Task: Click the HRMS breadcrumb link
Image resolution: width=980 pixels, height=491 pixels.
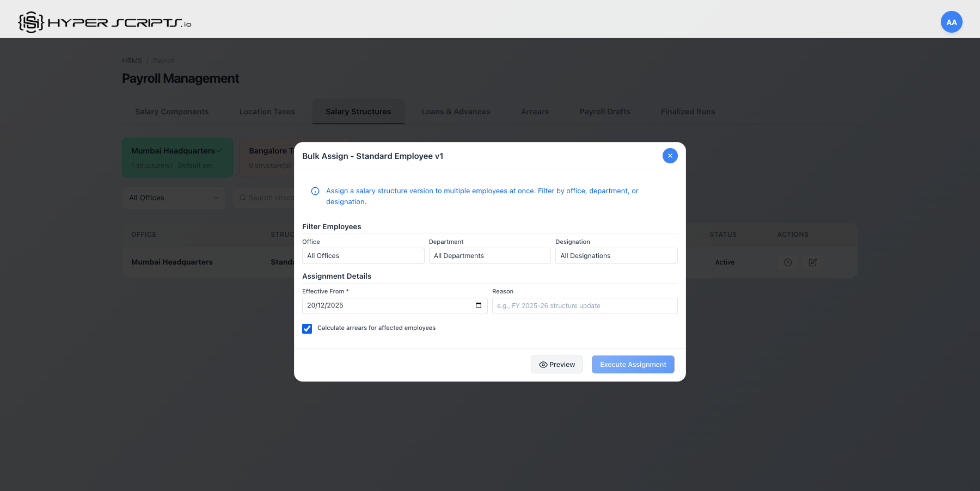Action: tap(132, 60)
